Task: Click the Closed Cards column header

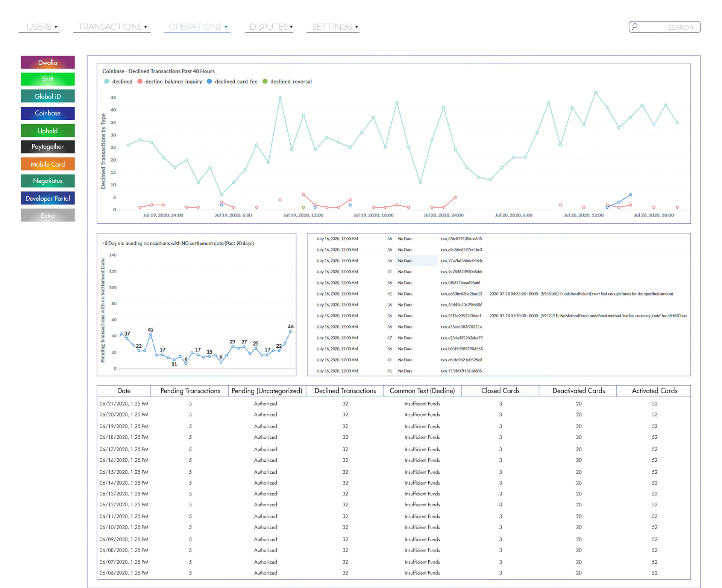Action: pos(500,391)
